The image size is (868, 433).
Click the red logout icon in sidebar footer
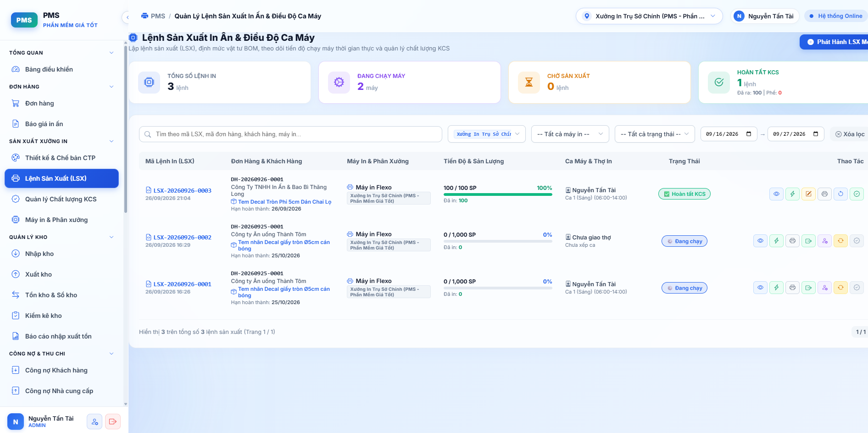pos(113,422)
